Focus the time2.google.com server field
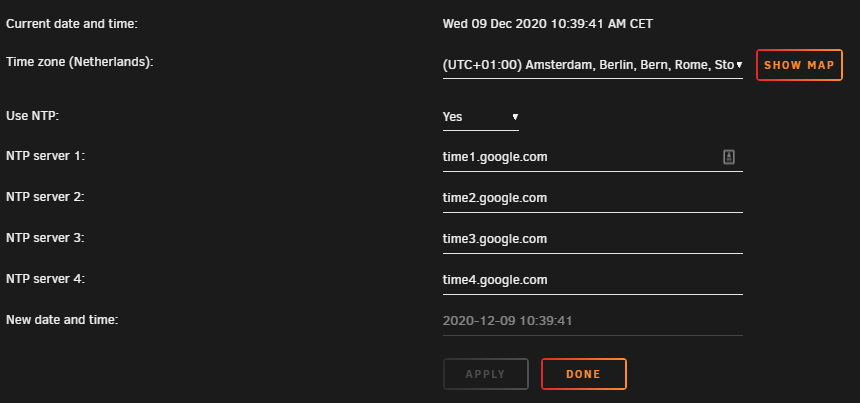Screen dimensions: 860x403 (592, 198)
